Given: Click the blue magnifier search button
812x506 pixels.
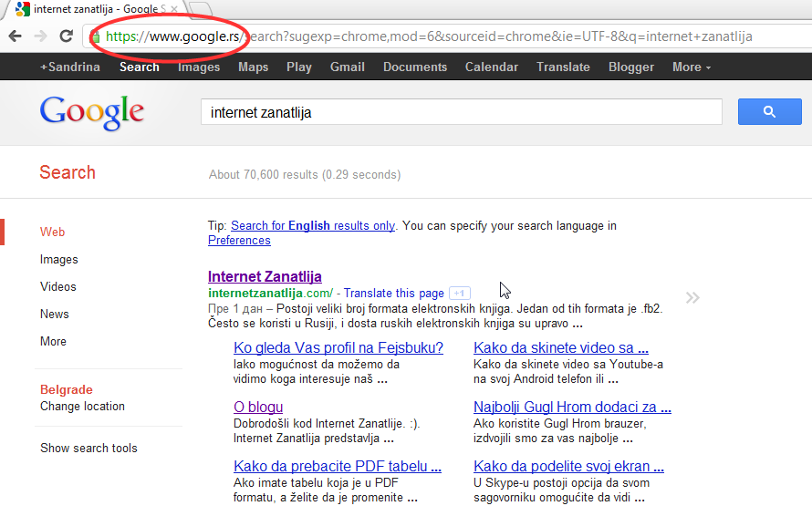Looking at the screenshot, I should (x=769, y=112).
